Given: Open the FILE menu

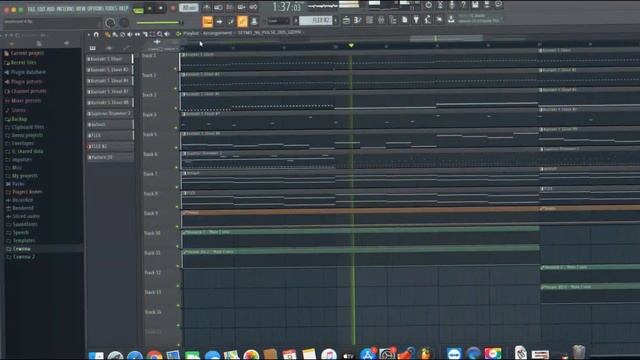Looking at the screenshot, I should pyautogui.click(x=31, y=9).
